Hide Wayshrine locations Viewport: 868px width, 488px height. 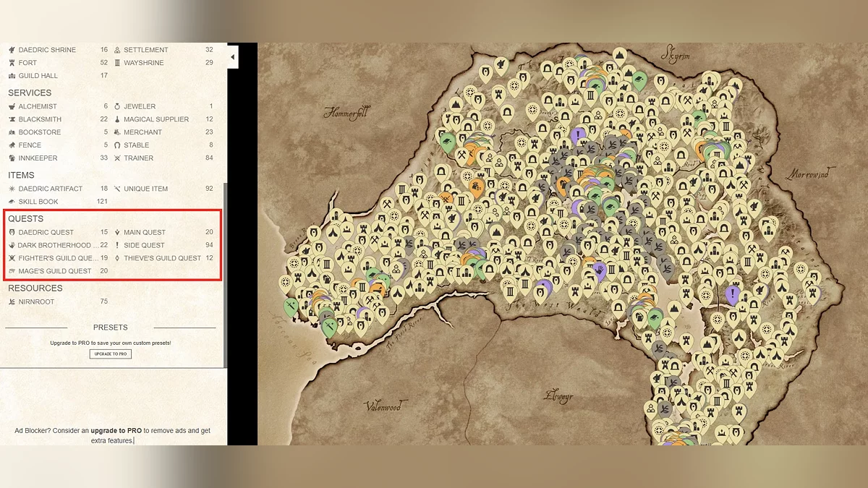143,63
